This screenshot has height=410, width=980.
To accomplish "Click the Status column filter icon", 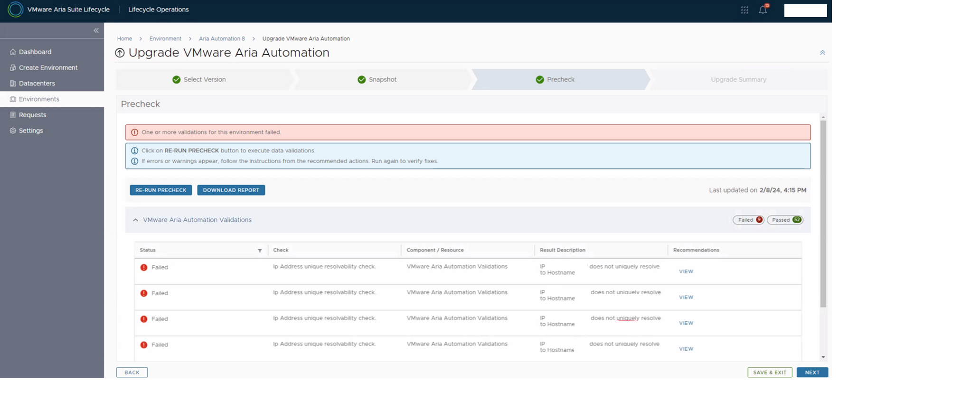I will coord(260,251).
